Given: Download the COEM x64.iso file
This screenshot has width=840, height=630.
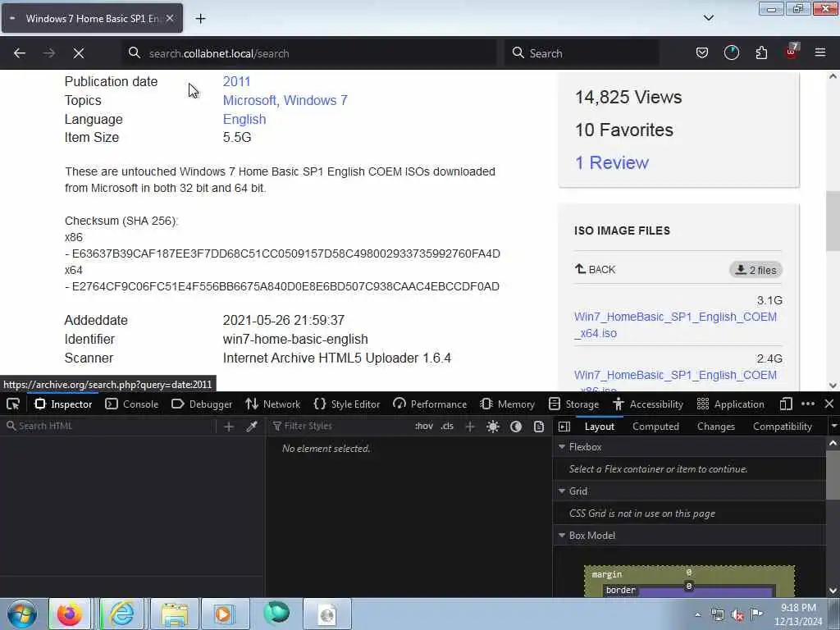Looking at the screenshot, I should [x=675, y=325].
